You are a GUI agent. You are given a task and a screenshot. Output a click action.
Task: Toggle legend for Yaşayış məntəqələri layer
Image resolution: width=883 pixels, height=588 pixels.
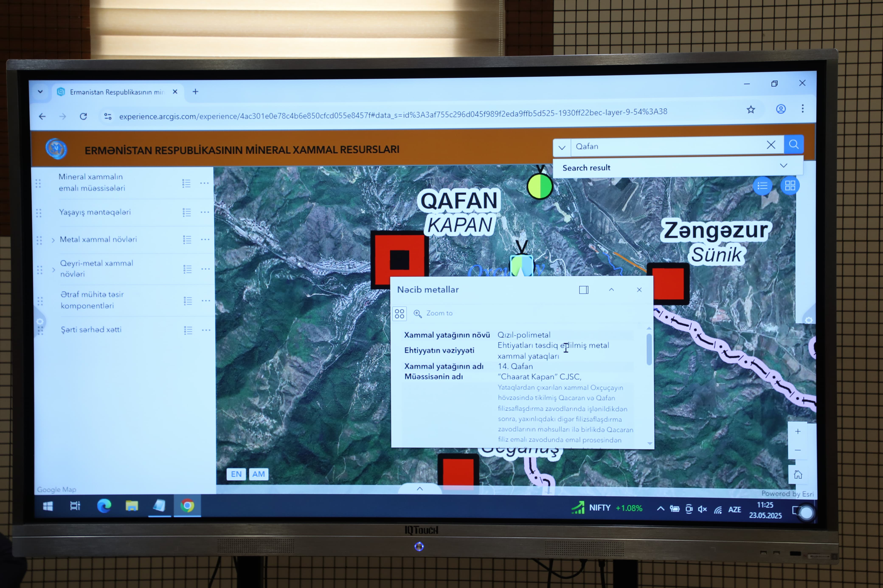tap(187, 213)
